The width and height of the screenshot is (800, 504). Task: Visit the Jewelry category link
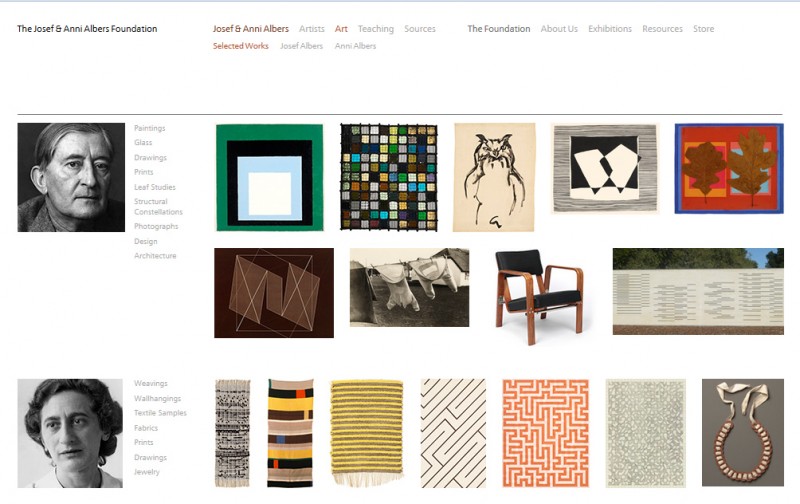tap(146, 472)
